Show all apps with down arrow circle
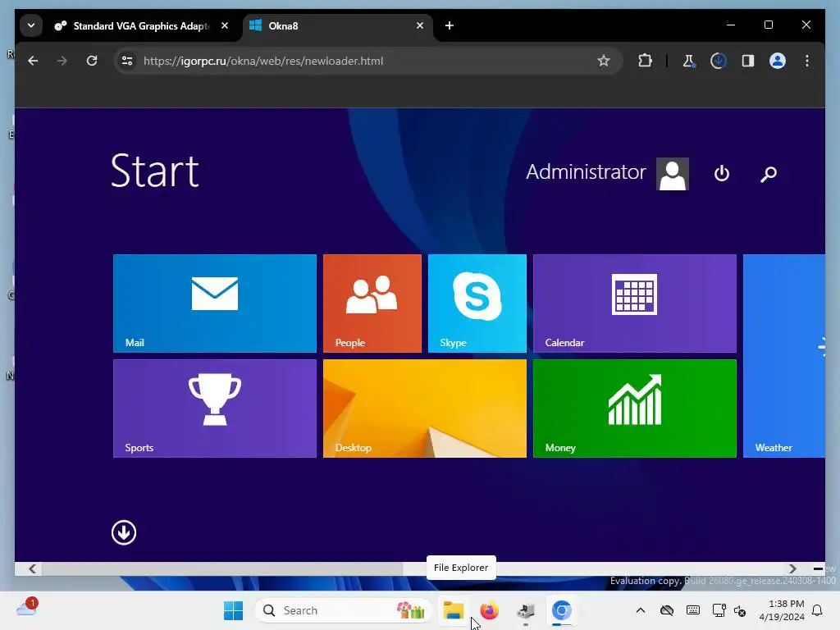The width and height of the screenshot is (840, 630). point(124,532)
